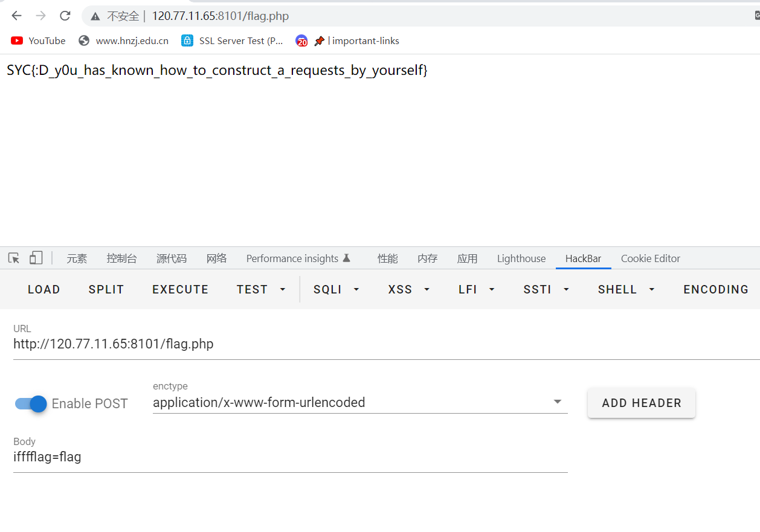Expand the SHELL dropdown menu
This screenshot has height=532, width=760.
pyautogui.click(x=626, y=289)
